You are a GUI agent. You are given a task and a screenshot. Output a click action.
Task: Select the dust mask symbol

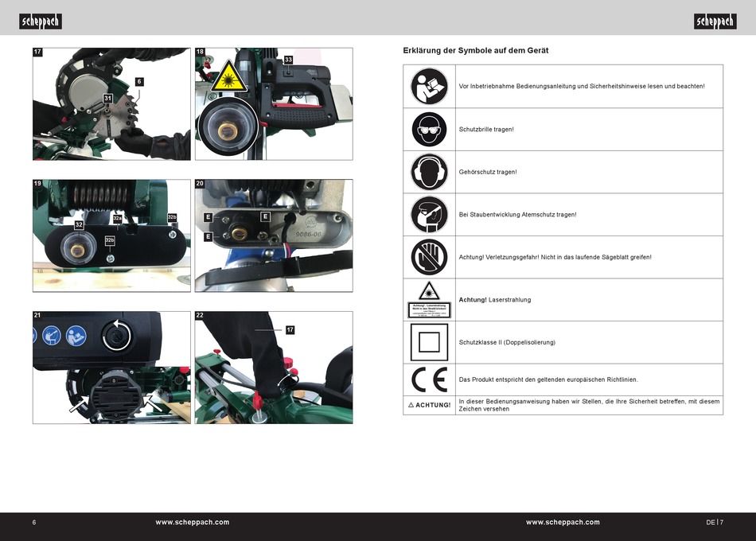click(429, 215)
